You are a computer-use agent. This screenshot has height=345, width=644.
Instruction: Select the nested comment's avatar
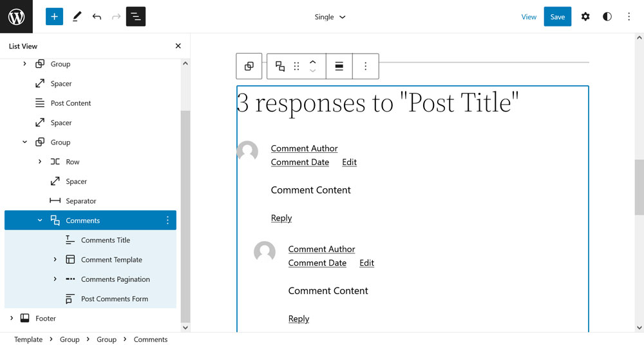pos(265,251)
